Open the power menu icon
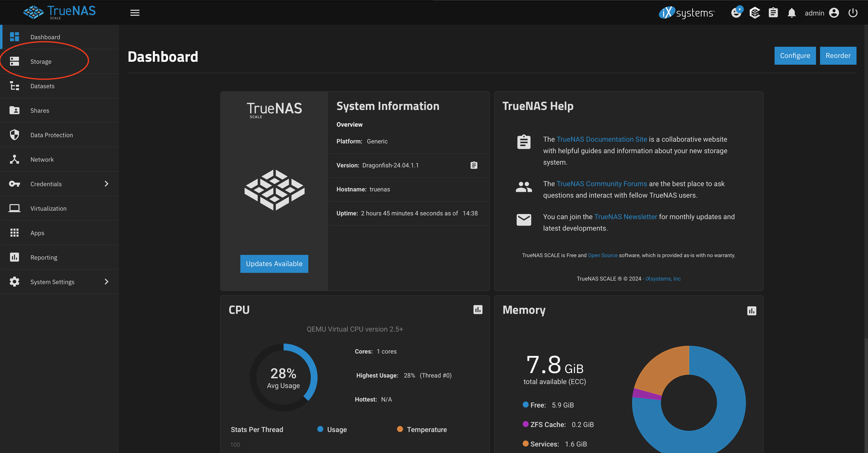 (x=853, y=12)
